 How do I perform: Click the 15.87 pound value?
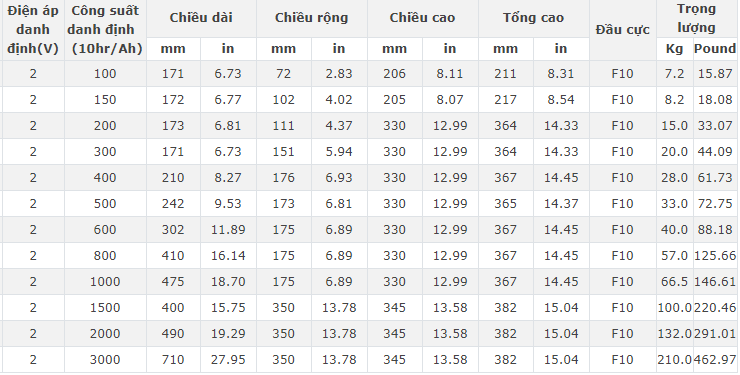click(x=715, y=74)
